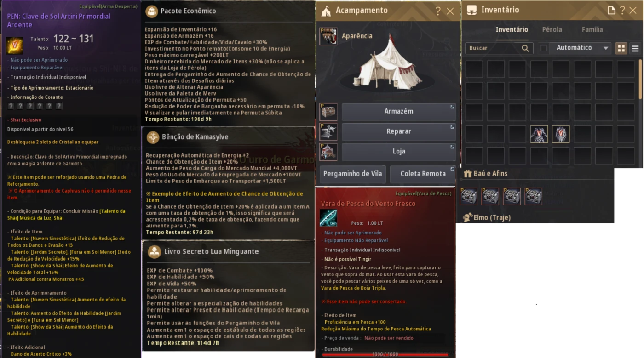Screen dimensions: 644x358
Task: Click the magnifier icon in Buscar field
Action: point(525,48)
